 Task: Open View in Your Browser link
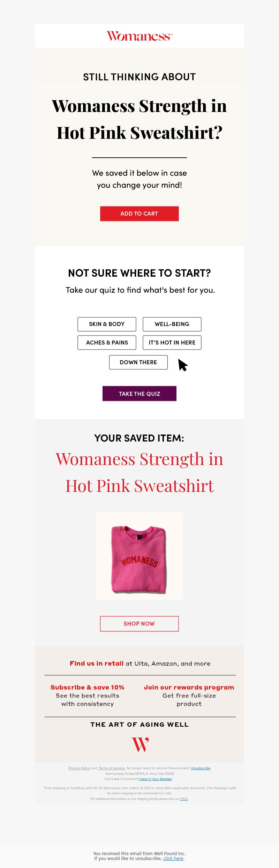click(156, 779)
